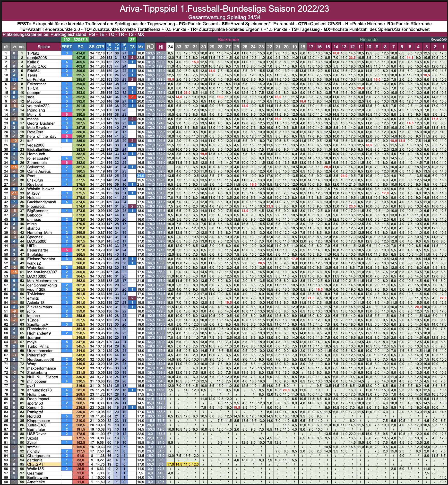Click the points value '407,5'
This screenshot has width=448, height=485.
[80, 58]
